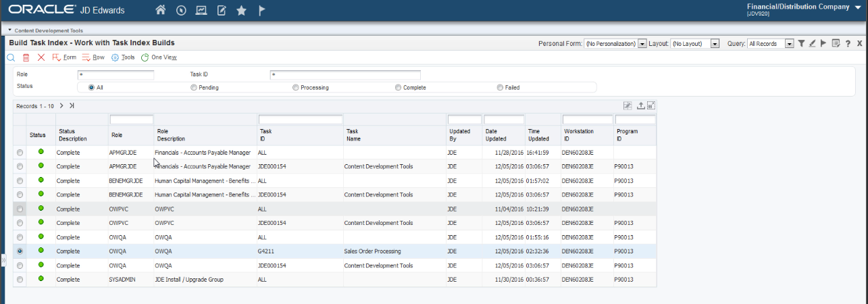Image resolution: width=868 pixels, height=304 pixels.
Task: Click the JDE Install / Upgrade Group cell
Action: coord(205,279)
